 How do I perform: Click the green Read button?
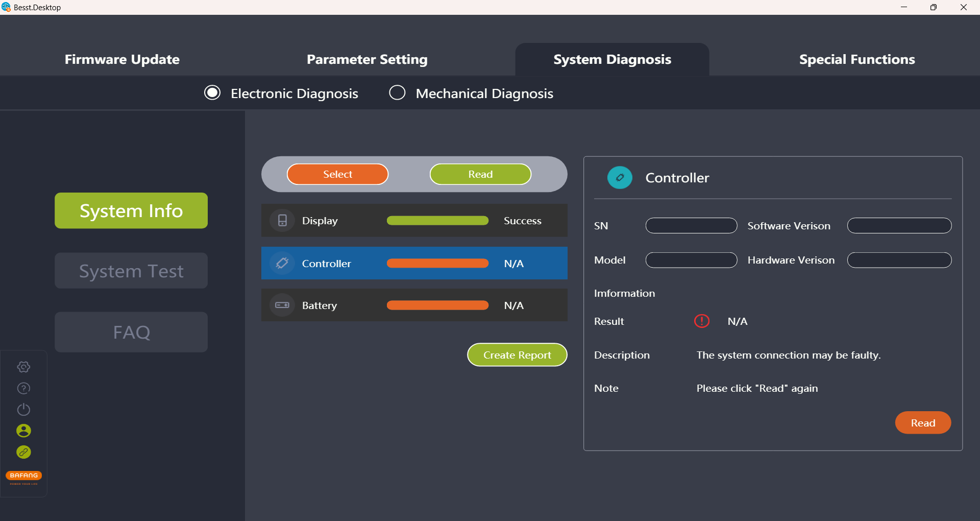point(480,174)
